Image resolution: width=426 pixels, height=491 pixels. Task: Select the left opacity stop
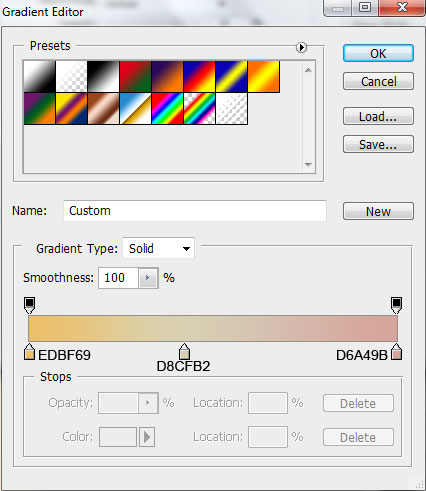pos(29,305)
